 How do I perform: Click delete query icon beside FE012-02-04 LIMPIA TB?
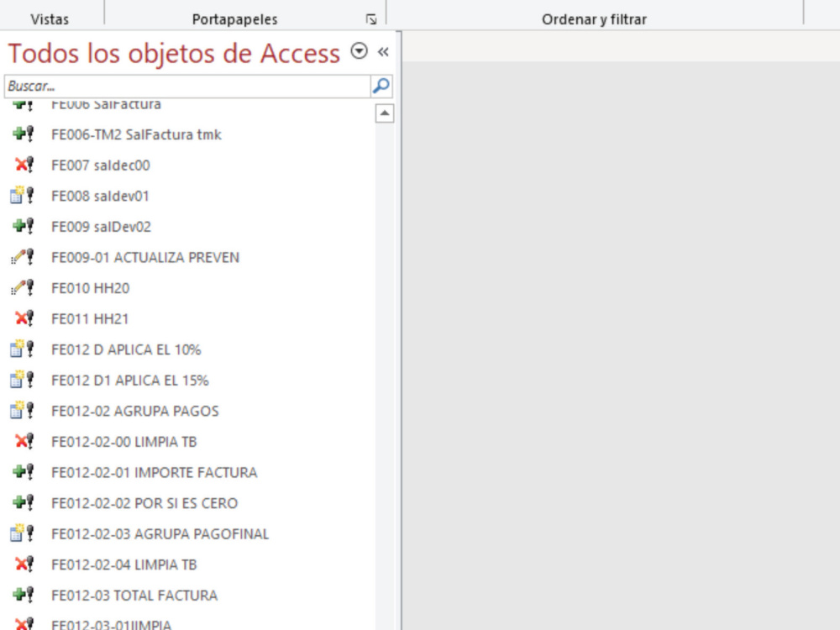pos(24,564)
